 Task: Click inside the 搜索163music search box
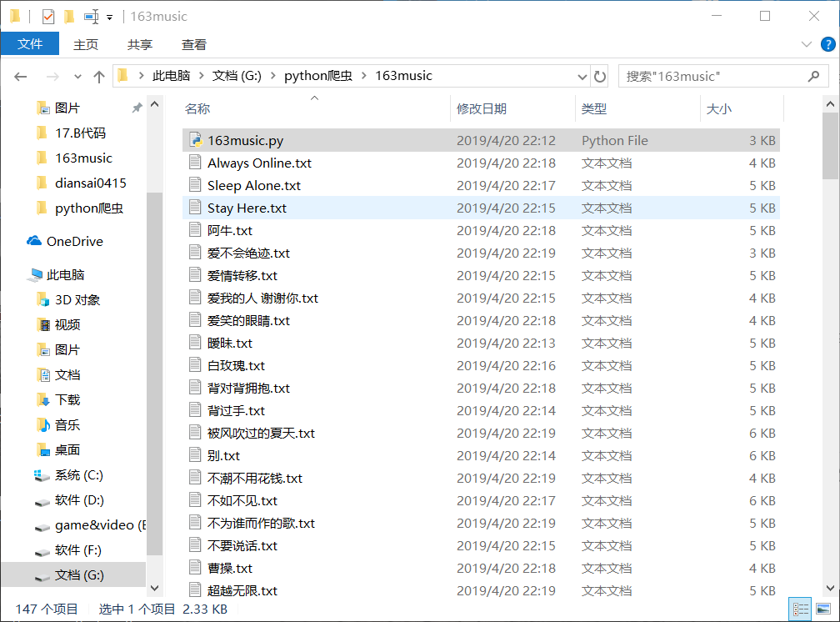(717, 76)
